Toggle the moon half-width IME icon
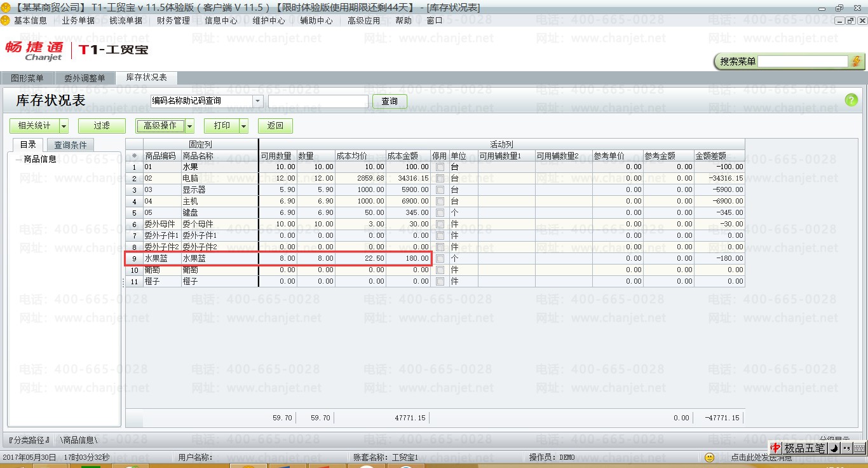The image size is (868, 468). click(x=834, y=448)
